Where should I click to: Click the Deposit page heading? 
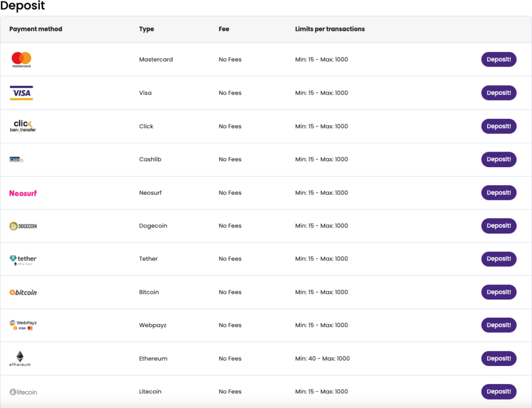point(23,6)
